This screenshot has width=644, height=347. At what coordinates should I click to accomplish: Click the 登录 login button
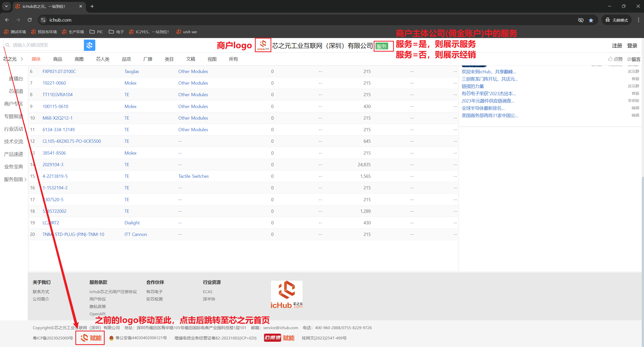click(632, 46)
